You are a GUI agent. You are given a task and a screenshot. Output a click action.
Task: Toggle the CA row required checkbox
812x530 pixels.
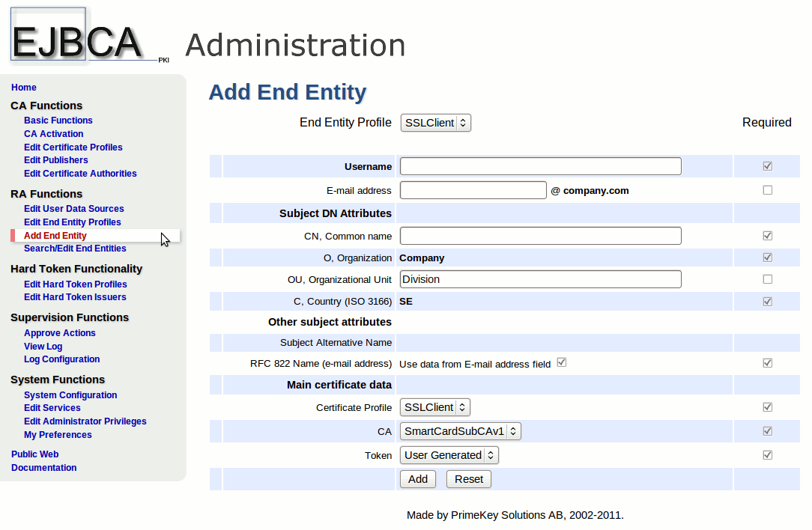coord(768,430)
